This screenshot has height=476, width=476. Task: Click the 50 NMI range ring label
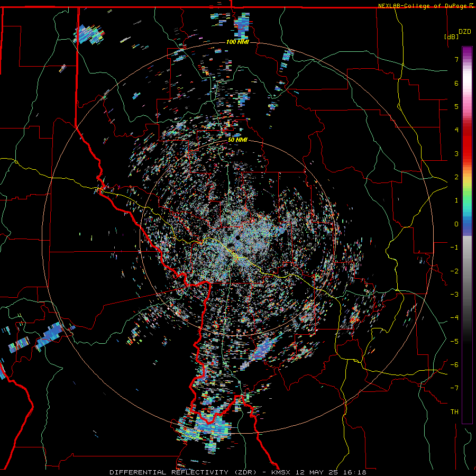pyautogui.click(x=237, y=140)
